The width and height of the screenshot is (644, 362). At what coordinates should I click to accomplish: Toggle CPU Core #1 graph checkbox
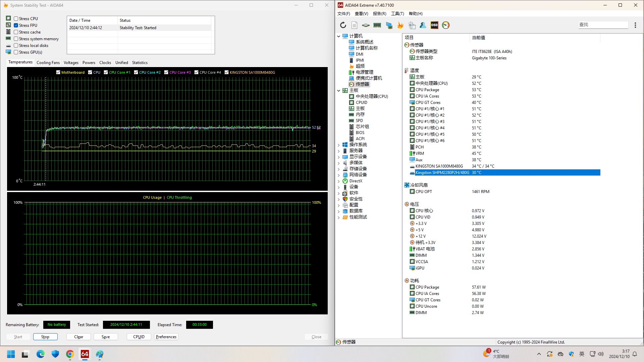click(106, 72)
